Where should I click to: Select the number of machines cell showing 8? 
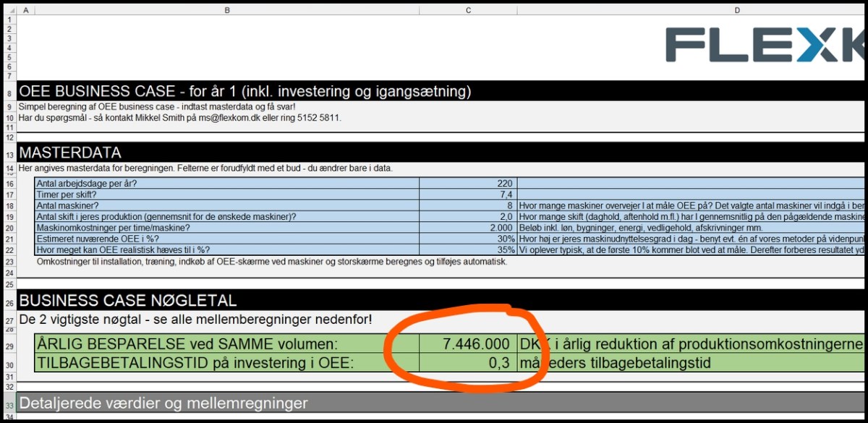(468, 206)
